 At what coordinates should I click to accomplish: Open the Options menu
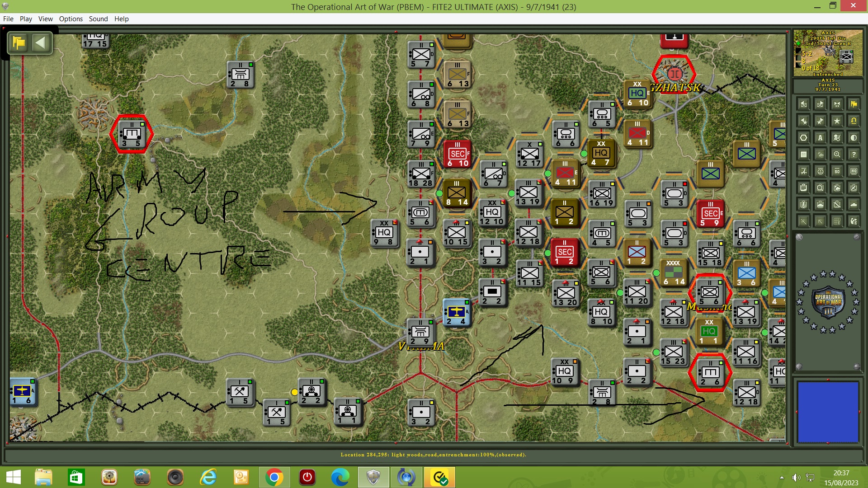[x=71, y=19]
